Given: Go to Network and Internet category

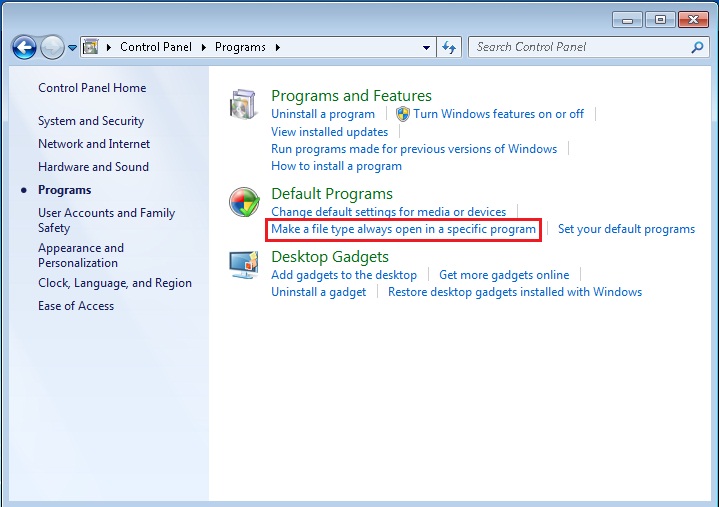Looking at the screenshot, I should coord(94,144).
